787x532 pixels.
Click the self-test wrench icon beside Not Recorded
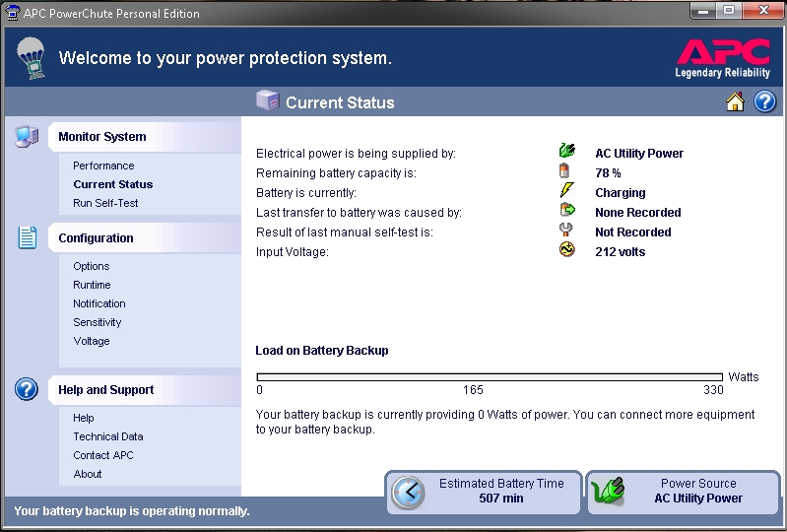(565, 230)
